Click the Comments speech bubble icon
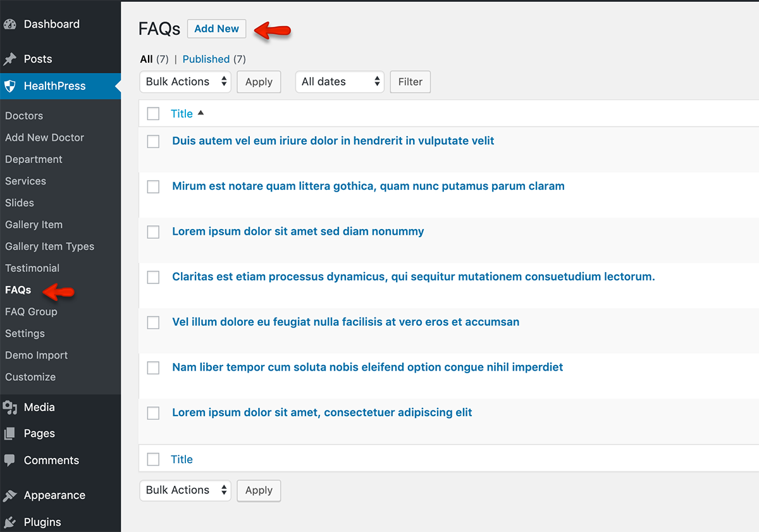The image size is (759, 532). tap(9, 461)
